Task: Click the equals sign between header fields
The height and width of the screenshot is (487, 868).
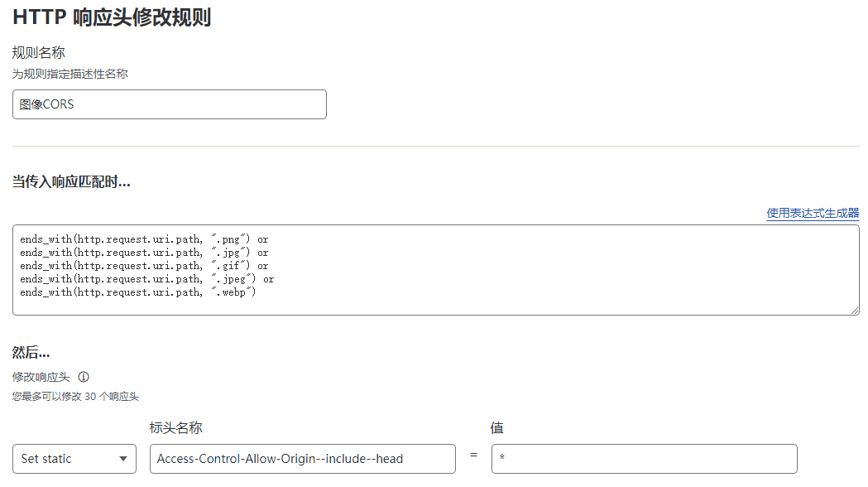Action: pos(473,456)
